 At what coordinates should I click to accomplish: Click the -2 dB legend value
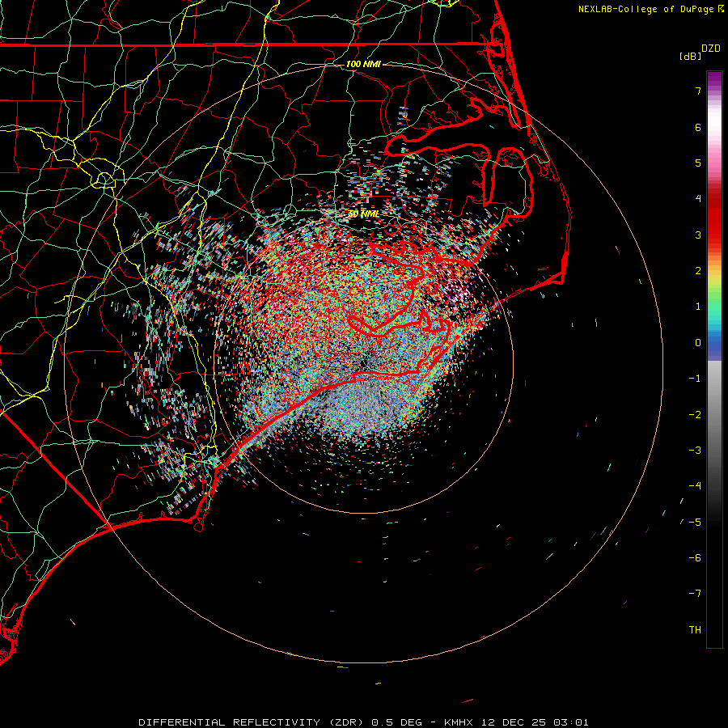pos(695,415)
